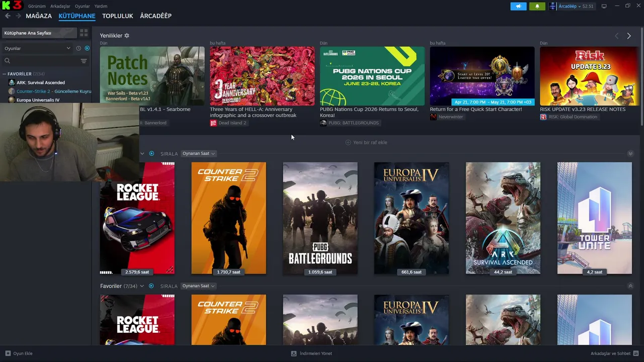Select ARK Survival Ascended cover with 44,2 saat
Image resolution: width=644 pixels, height=362 pixels.
503,218
